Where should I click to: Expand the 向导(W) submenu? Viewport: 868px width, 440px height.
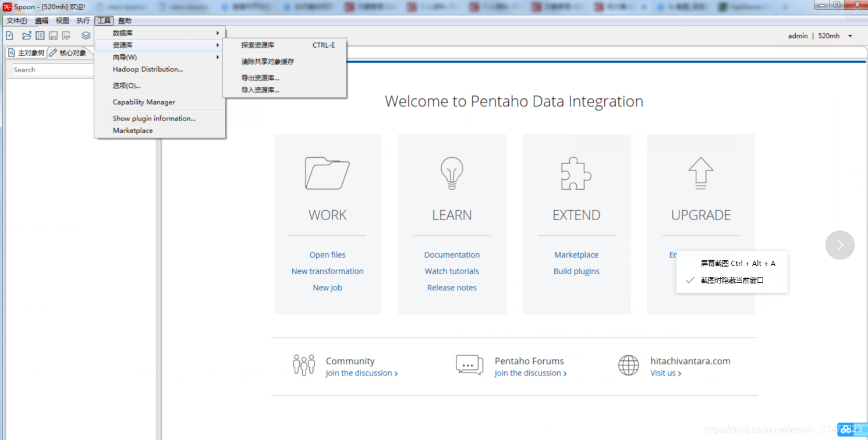coord(160,57)
